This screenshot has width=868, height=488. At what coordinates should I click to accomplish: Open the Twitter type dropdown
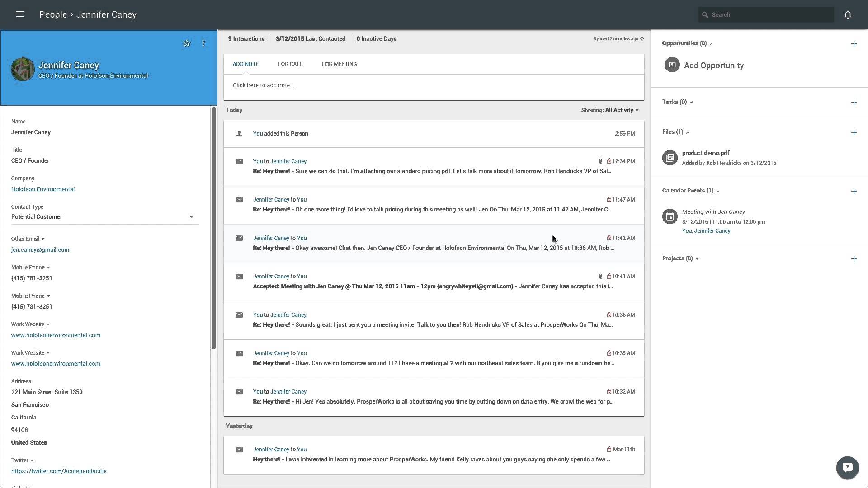(23, 460)
